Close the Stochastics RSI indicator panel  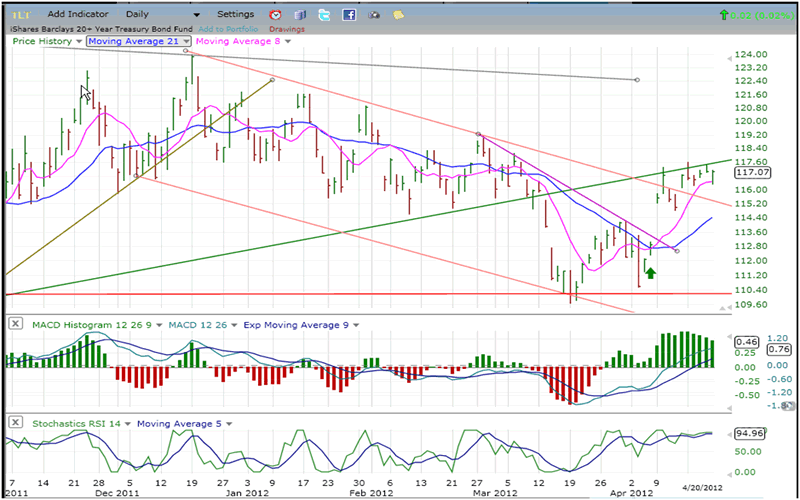14,424
